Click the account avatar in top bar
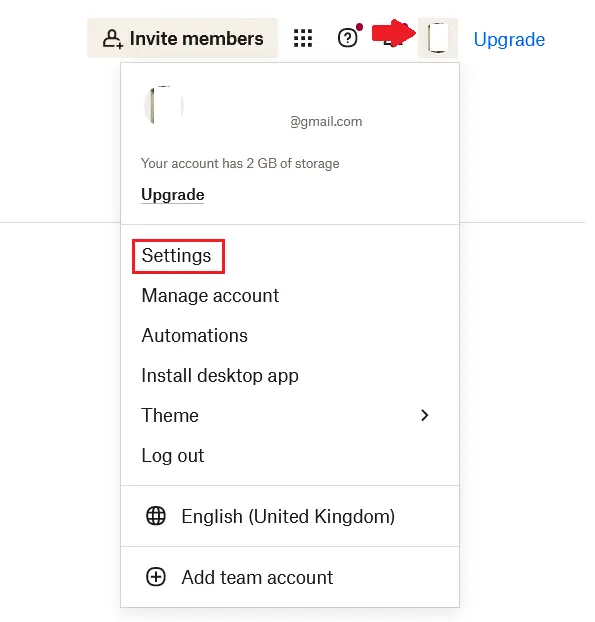Viewport: 595px width, 622px height. (438, 38)
